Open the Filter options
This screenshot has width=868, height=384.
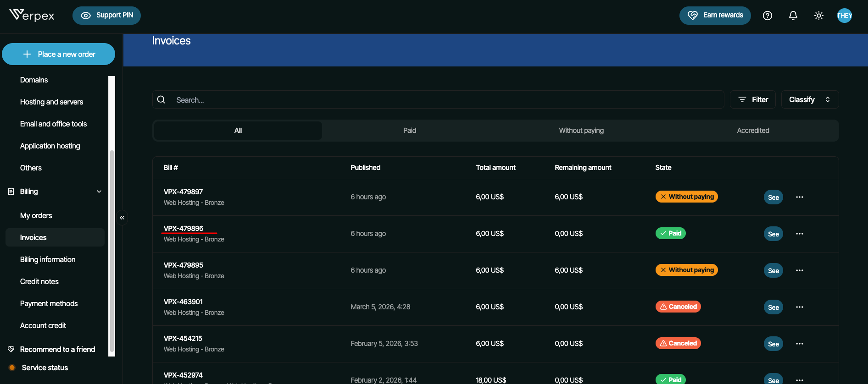[752, 99]
